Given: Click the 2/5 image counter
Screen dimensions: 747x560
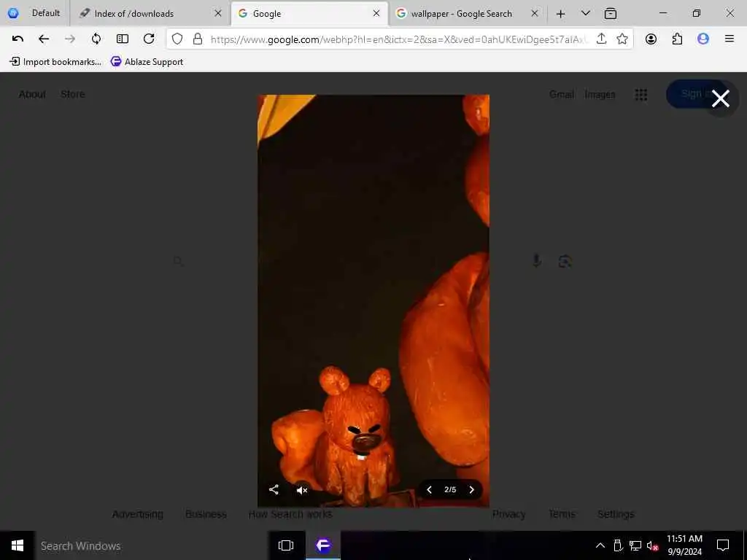Looking at the screenshot, I should click(450, 489).
